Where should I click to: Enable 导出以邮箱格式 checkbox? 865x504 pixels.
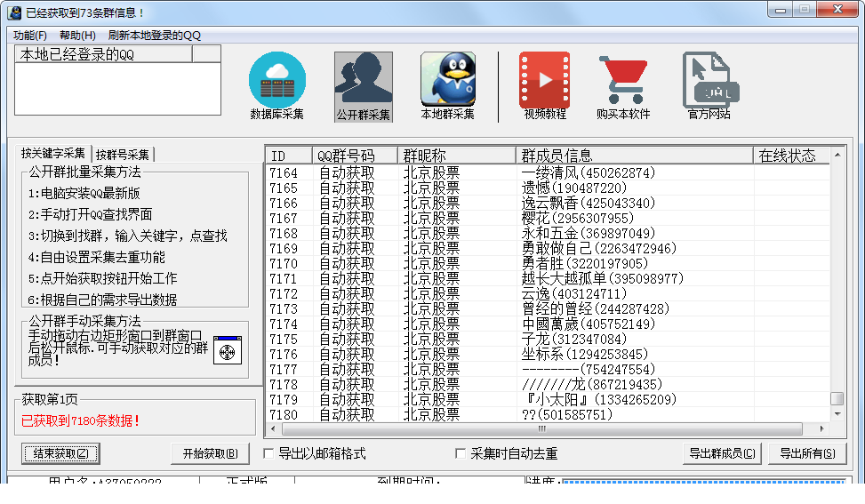(269, 453)
